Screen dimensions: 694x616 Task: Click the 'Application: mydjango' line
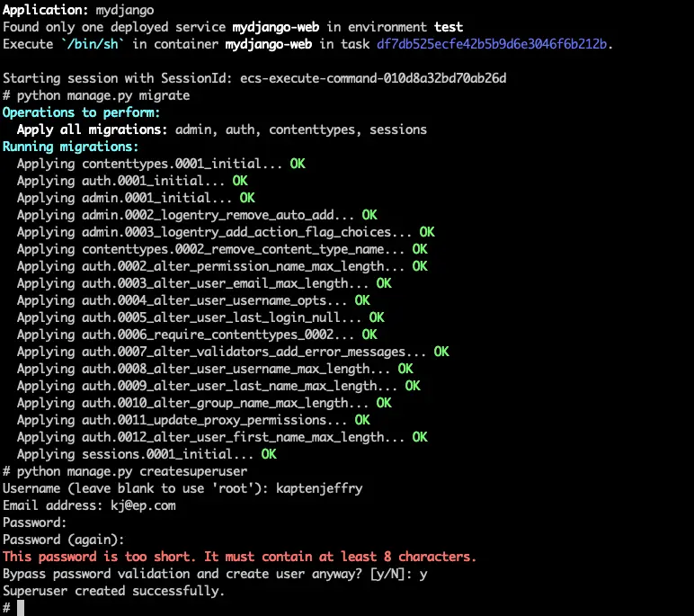pos(78,10)
